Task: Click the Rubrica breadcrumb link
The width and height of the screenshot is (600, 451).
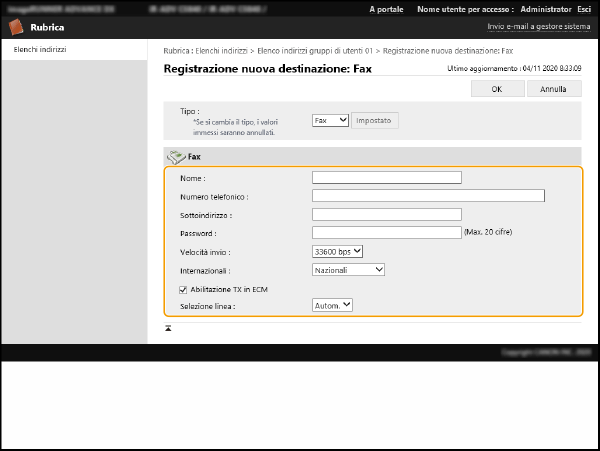Action: (x=178, y=50)
